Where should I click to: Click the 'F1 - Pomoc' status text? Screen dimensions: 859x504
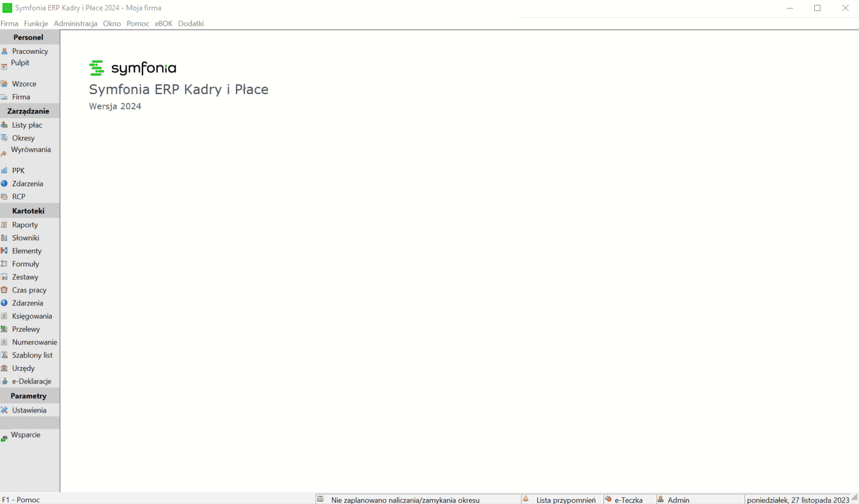[x=21, y=500]
